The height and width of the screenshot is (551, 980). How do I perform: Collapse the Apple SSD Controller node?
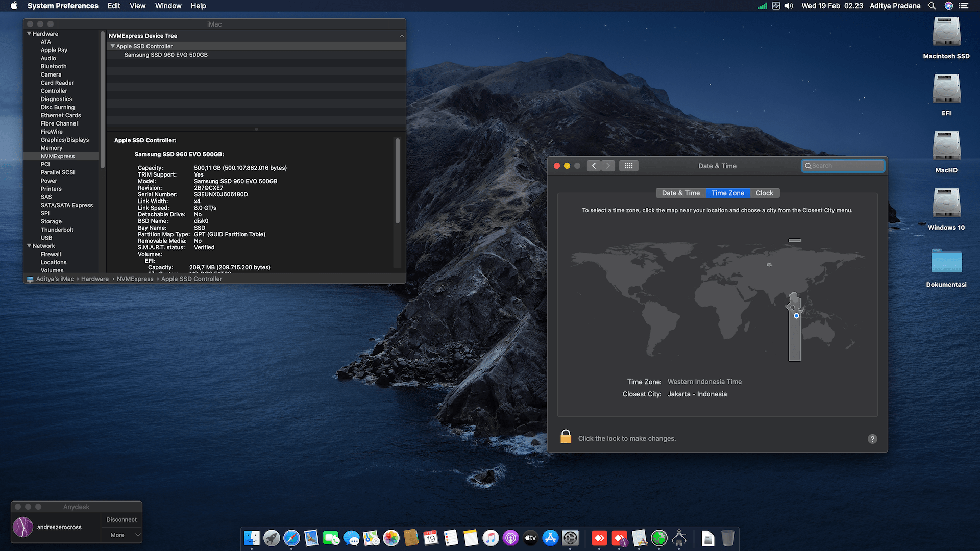pyautogui.click(x=113, y=46)
